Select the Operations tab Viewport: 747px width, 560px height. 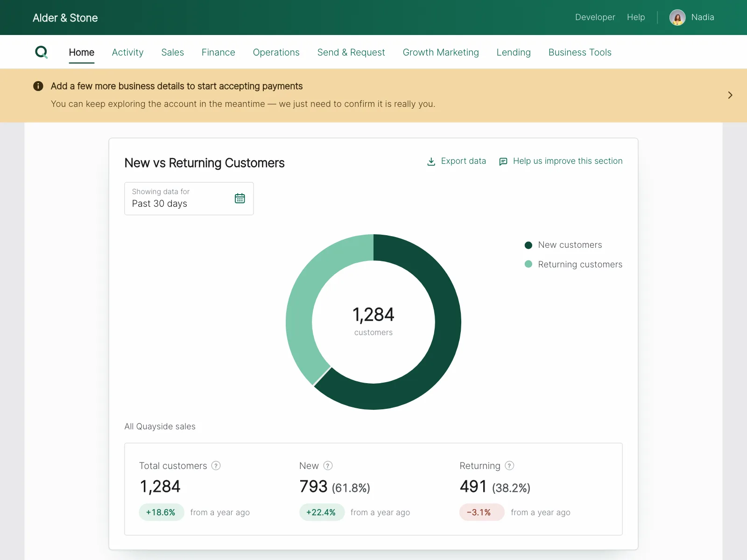point(276,52)
